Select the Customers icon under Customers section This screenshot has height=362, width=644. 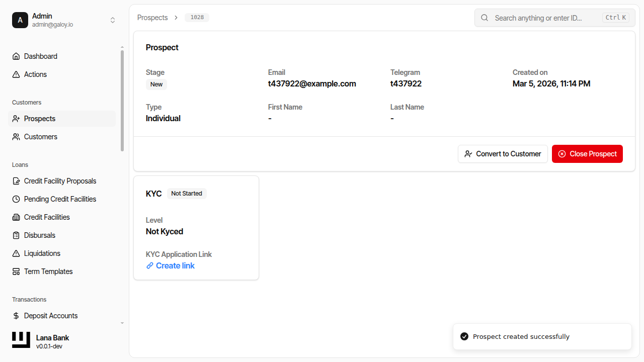pyautogui.click(x=16, y=136)
